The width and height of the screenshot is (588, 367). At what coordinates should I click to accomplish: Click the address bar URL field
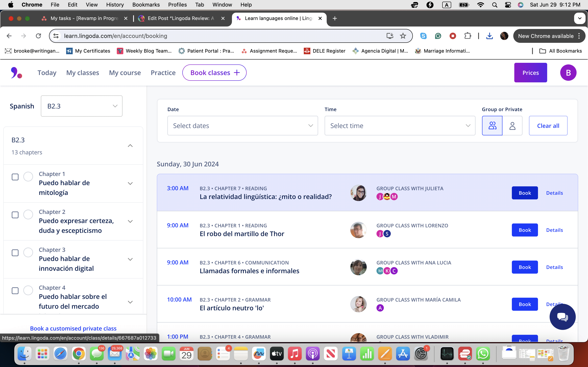219,36
